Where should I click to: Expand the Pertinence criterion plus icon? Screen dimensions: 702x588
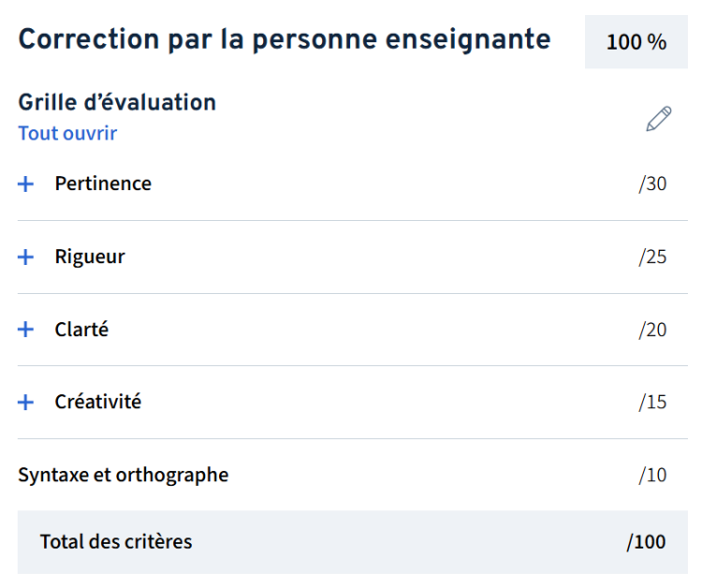coord(26,184)
